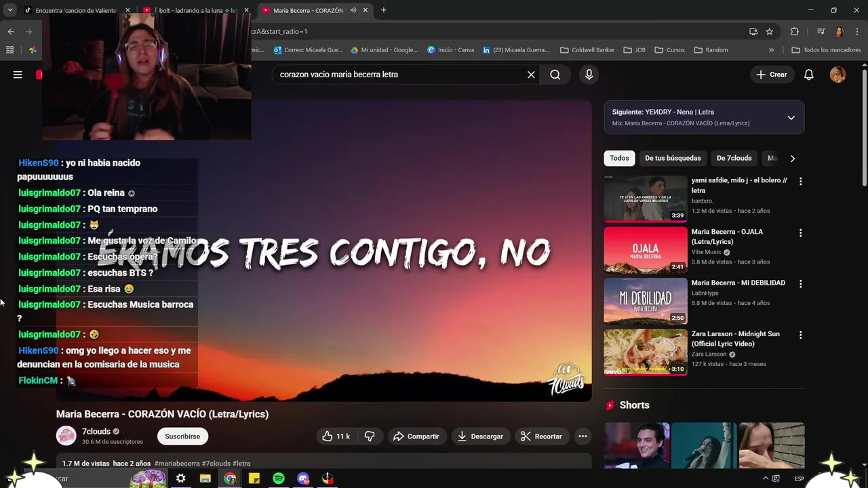Click into the YouTube search field
Screen dimensions: 868x488
399,75
